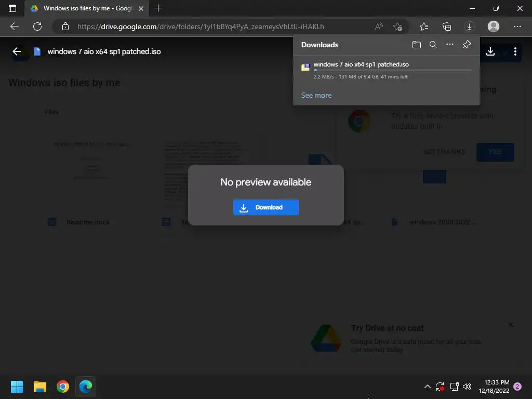This screenshot has width=532, height=399.
Task: Show hidden system tray icons
Action: coord(428,387)
